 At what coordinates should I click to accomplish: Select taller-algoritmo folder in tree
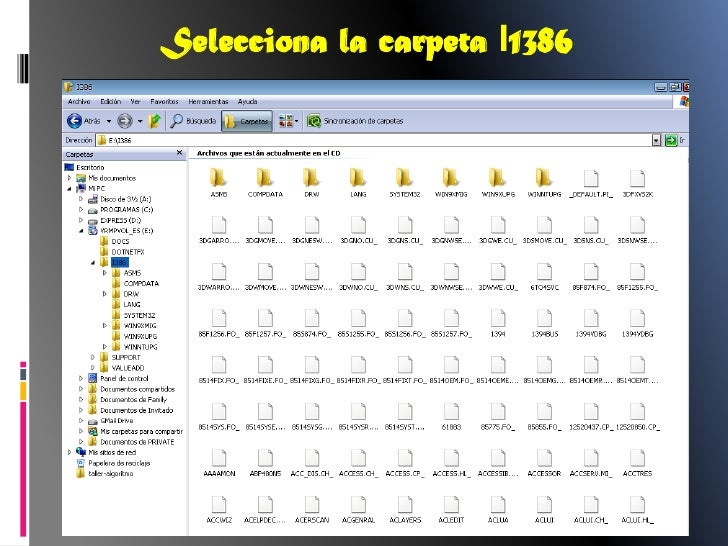coord(110,474)
